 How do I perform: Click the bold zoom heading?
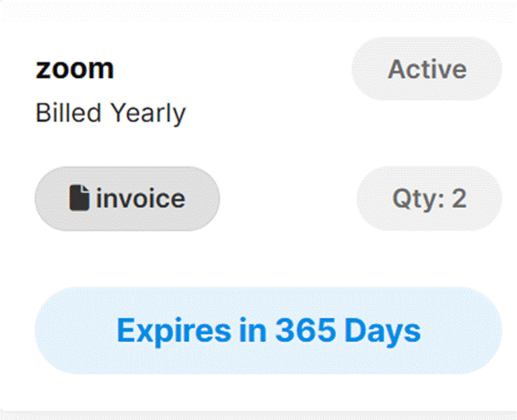[75, 69]
